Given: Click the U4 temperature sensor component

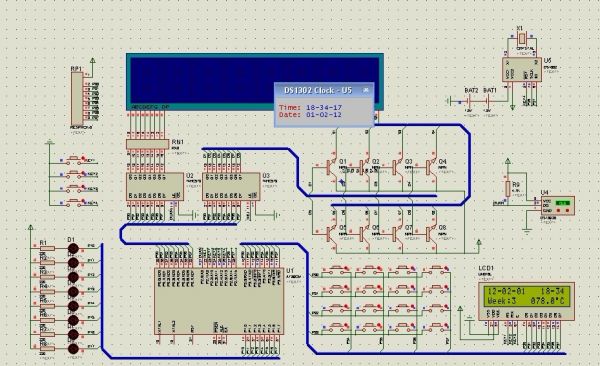Looking at the screenshot, I should (x=558, y=206).
